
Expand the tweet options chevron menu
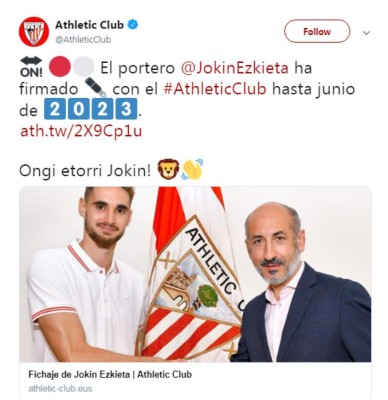coord(366,33)
